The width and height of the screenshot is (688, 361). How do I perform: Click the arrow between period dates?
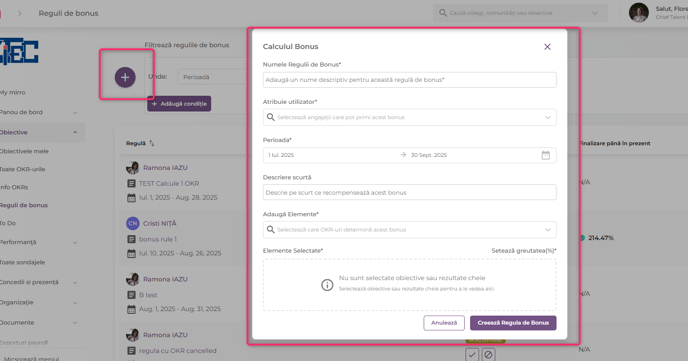point(403,155)
